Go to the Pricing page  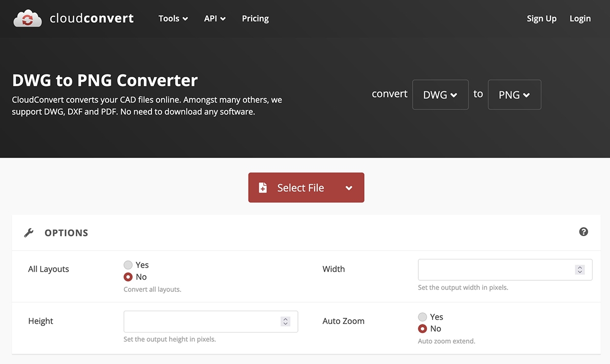[x=255, y=19]
